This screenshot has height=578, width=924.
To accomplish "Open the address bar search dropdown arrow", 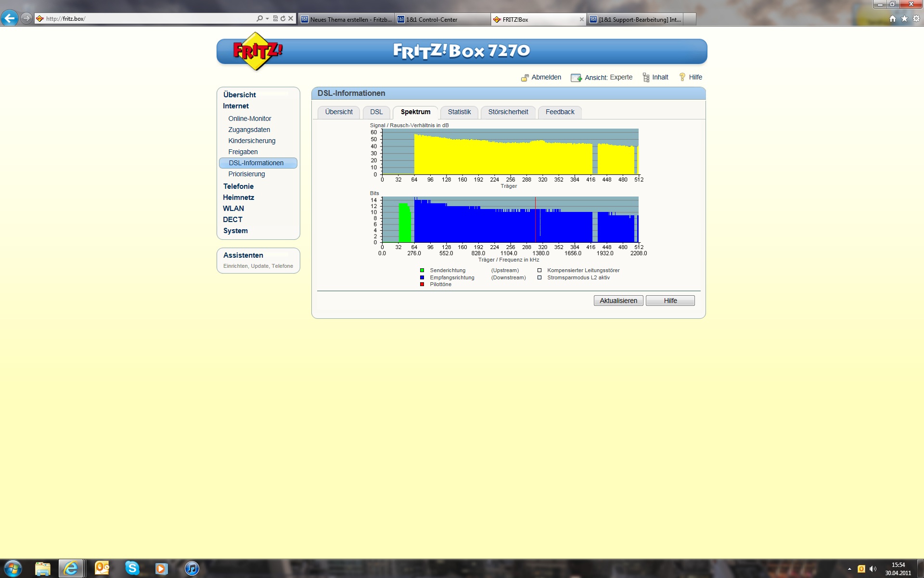I will pyautogui.click(x=267, y=18).
